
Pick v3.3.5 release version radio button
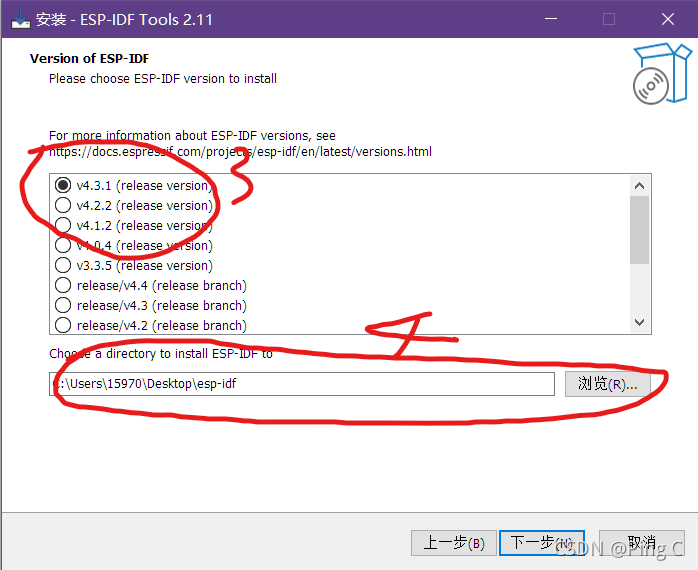pos(63,265)
